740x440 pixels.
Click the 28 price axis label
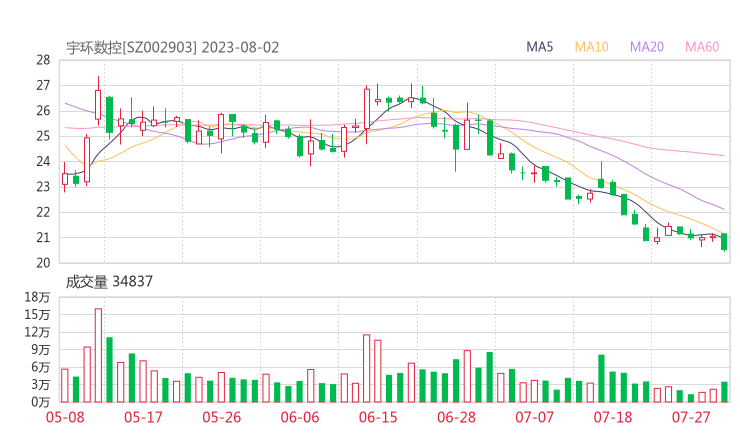[43, 60]
